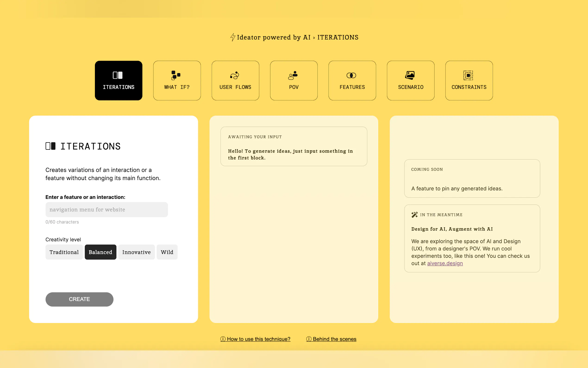Click the magic wand icon
Image resolution: width=588 pixels, height=368 pixels.
(x=414, y=215)
